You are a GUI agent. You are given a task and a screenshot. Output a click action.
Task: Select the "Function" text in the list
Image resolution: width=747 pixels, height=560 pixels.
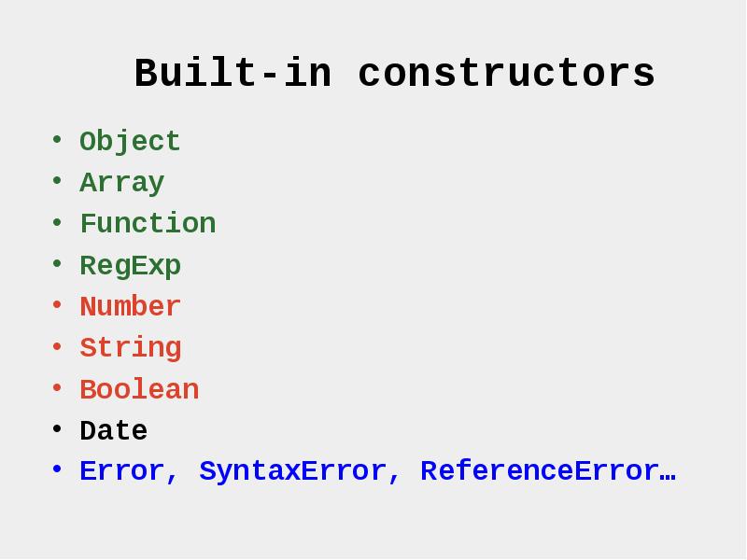[x=148, y=224]
